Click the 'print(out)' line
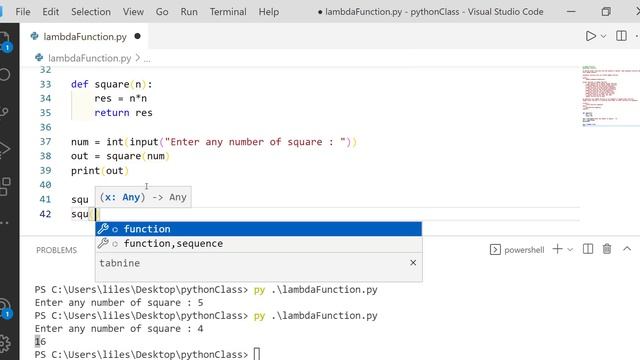This screenshot has width=640, height=360. pos(100,171)
